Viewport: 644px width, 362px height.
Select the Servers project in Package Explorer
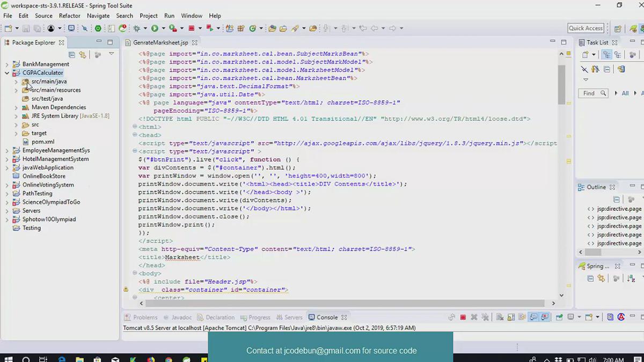31,210
